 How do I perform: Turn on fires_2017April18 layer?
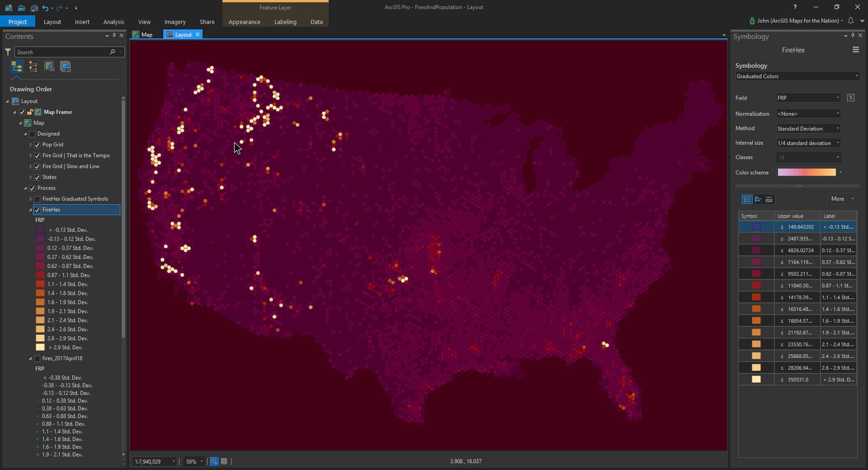[x=37, y=358]
